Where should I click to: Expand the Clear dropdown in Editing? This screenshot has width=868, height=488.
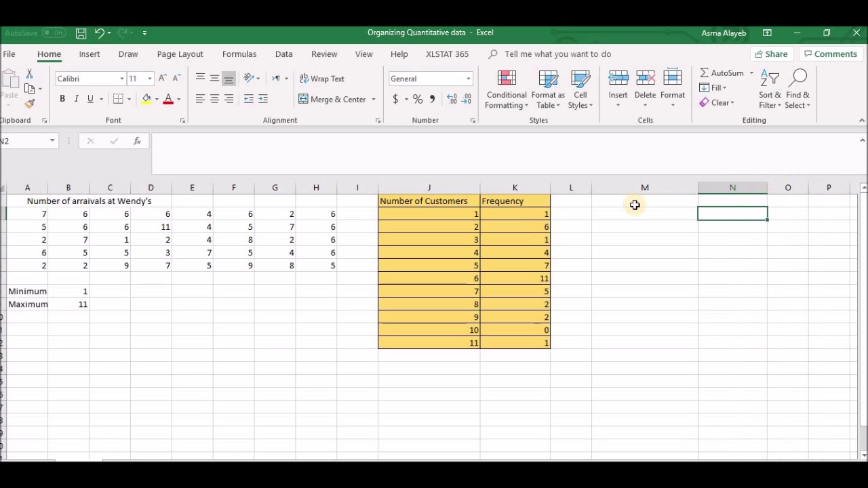pos(732,103)
